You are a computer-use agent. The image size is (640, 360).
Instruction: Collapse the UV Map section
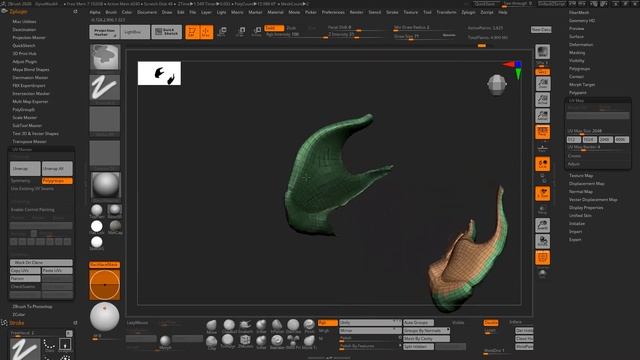(x=576, y=100)
